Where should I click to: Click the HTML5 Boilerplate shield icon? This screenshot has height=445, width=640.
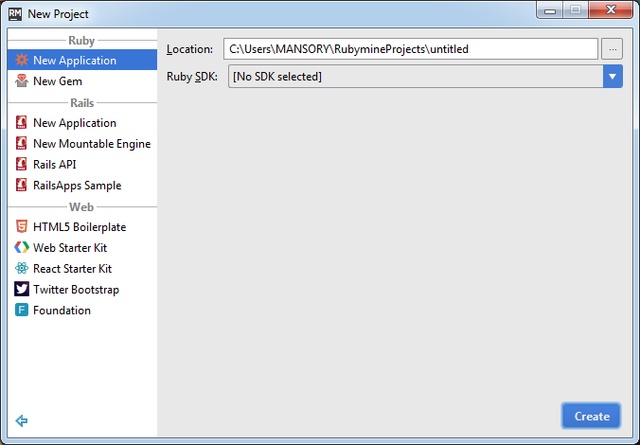coord(21,227)
